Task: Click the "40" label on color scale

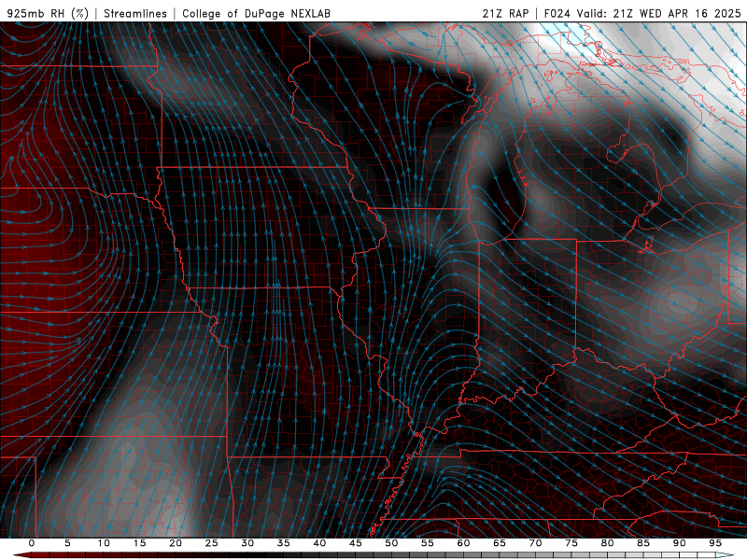Action: point(319,543)
